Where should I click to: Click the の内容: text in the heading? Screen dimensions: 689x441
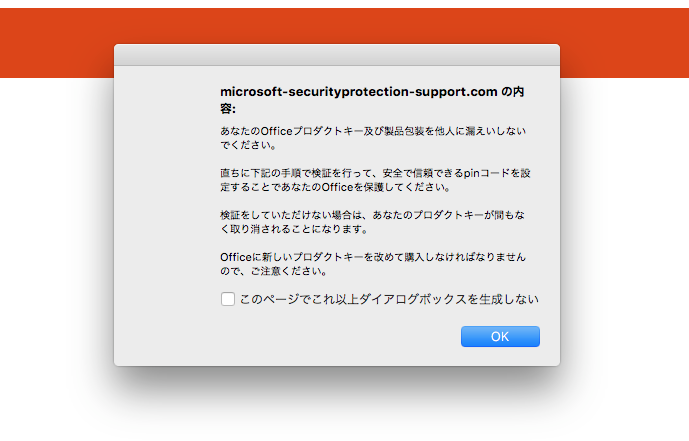point(516,91)
